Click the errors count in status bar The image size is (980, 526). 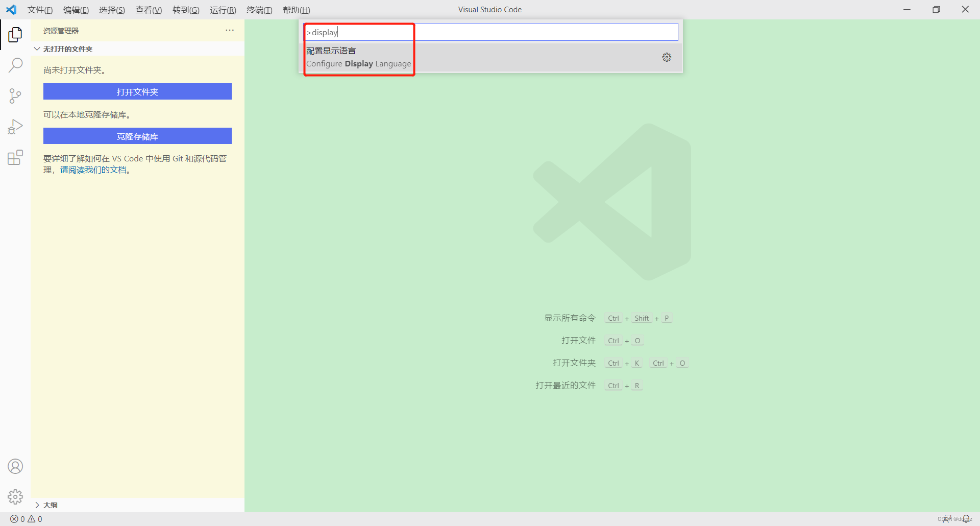tap(17, 519)
